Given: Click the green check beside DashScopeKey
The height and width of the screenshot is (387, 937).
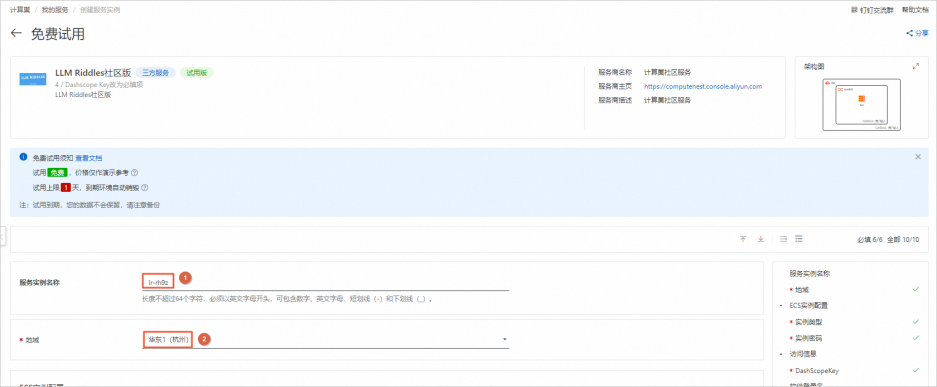Looking at the screenshot, I should coord(915,370).
